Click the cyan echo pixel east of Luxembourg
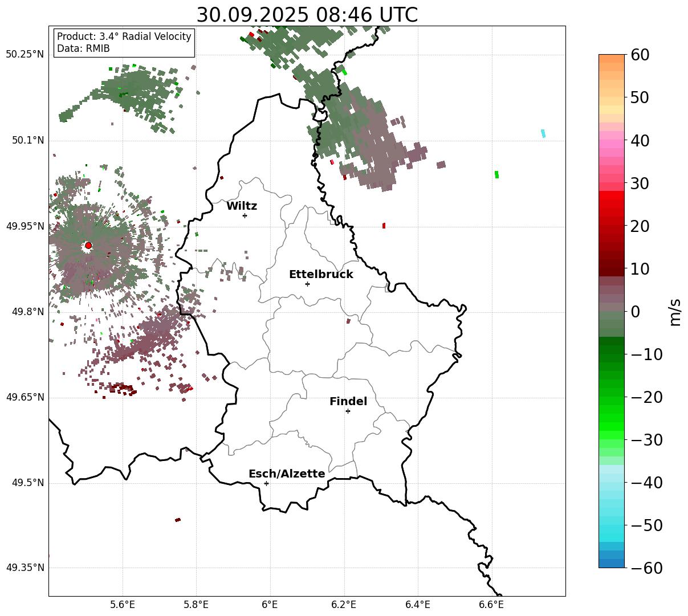This screenshot has height=616, width=688. 543,133
